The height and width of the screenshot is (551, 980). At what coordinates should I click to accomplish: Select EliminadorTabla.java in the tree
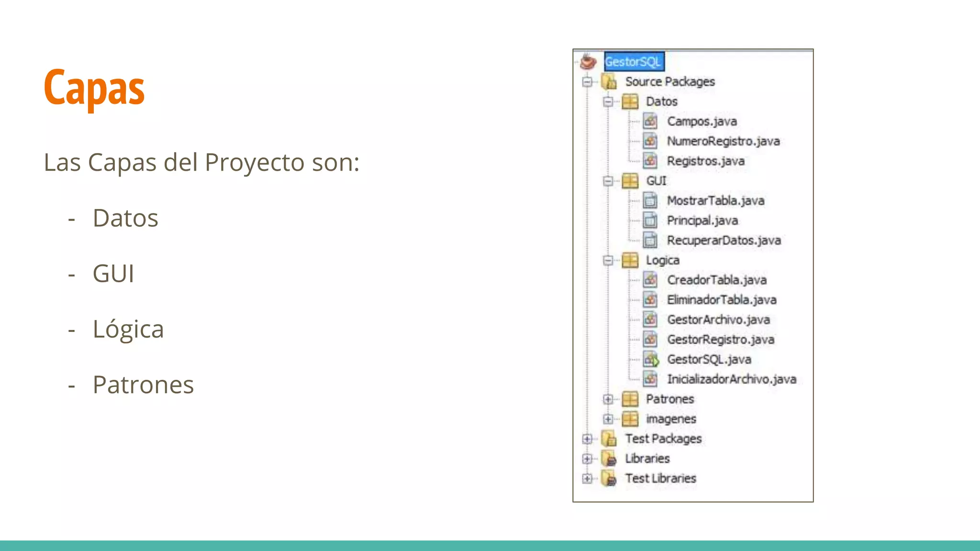click(x=722, y=300)
